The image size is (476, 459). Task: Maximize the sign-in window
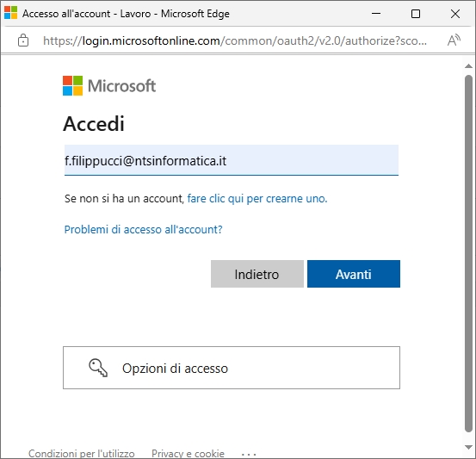416,14
